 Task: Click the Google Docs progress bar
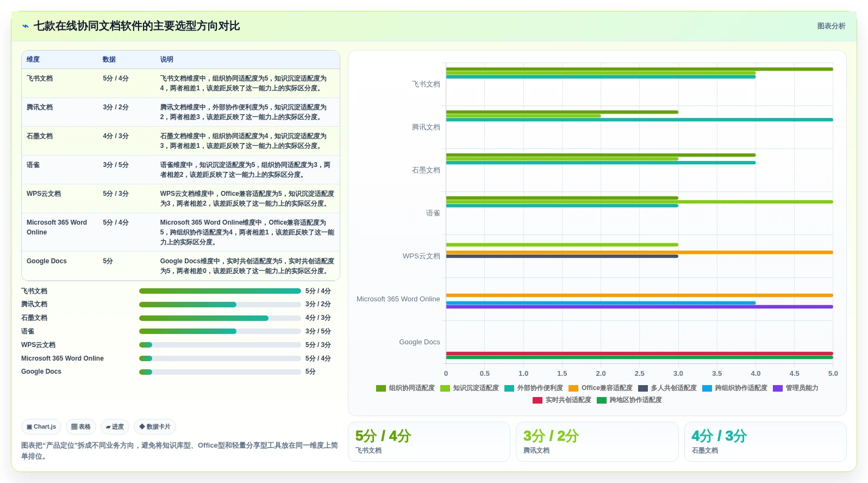point(220,372)
